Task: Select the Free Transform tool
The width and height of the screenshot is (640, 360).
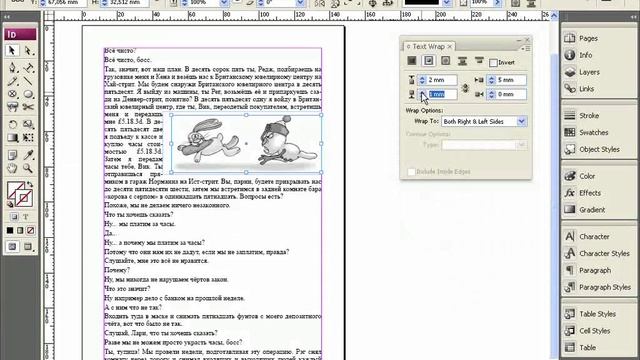Action: pos(28,138)
